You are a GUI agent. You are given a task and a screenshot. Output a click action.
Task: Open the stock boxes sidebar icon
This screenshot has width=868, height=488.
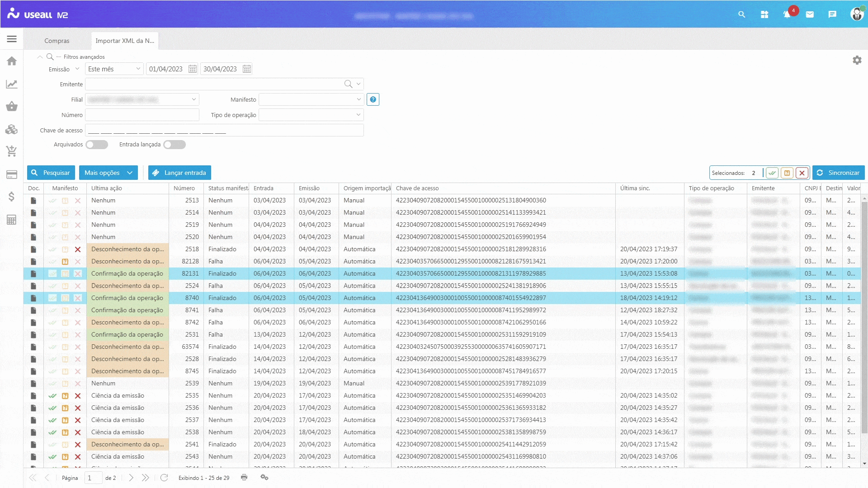point(12,129)
